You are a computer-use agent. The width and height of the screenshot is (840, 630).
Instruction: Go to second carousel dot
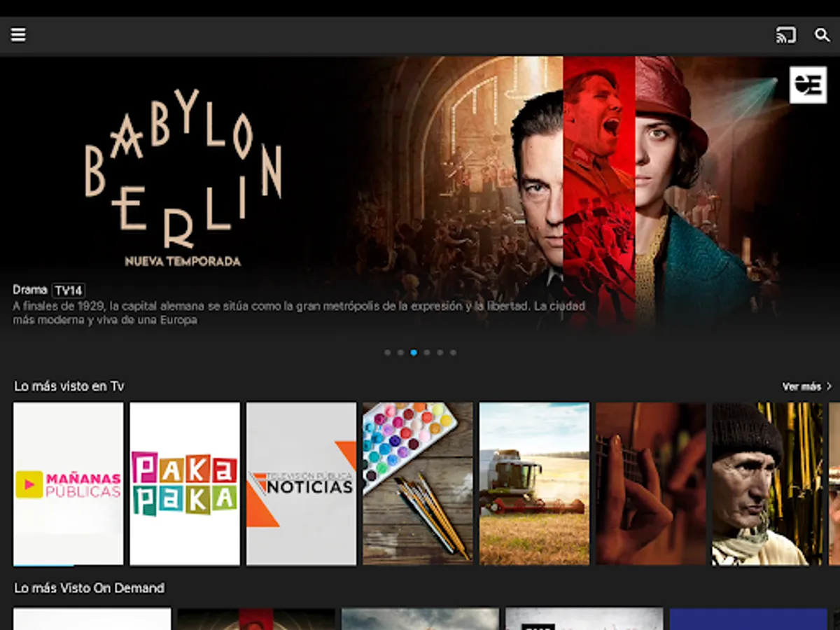[x=400, y=352]
